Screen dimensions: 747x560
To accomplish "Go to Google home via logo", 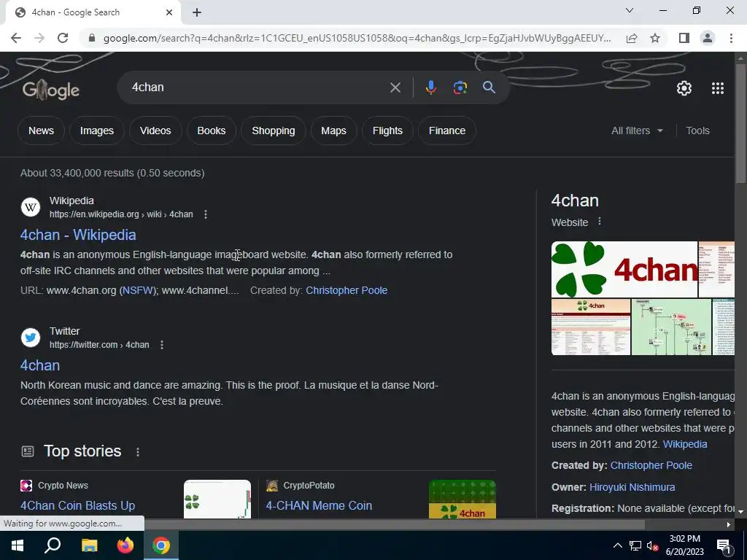I will click(50, 90).
